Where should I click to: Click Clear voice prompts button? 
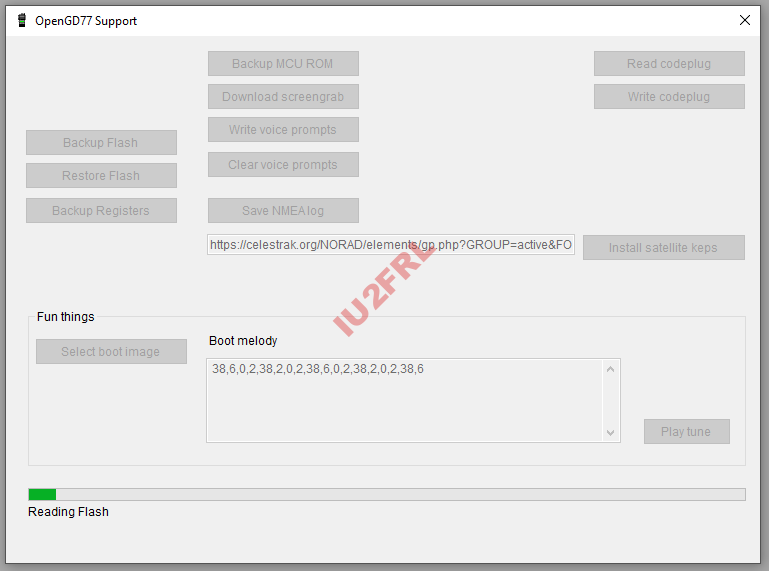[x=283, y=164]
